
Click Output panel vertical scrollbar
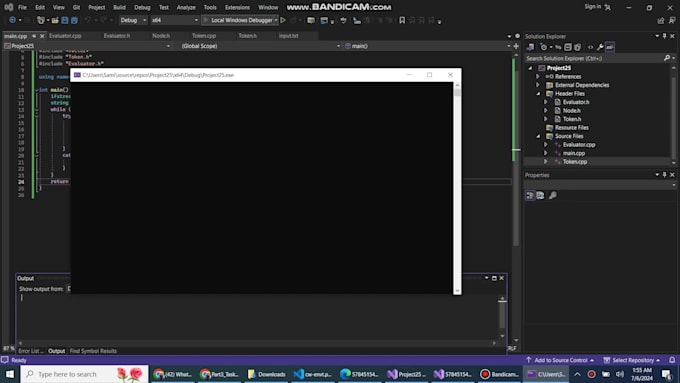(x=502, y=317)
